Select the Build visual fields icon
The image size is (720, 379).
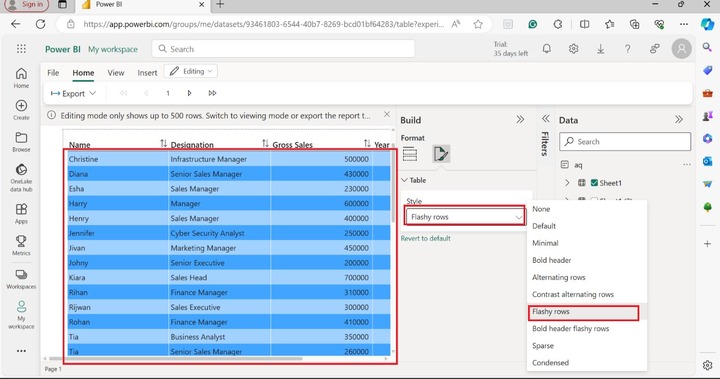[410, 154]
